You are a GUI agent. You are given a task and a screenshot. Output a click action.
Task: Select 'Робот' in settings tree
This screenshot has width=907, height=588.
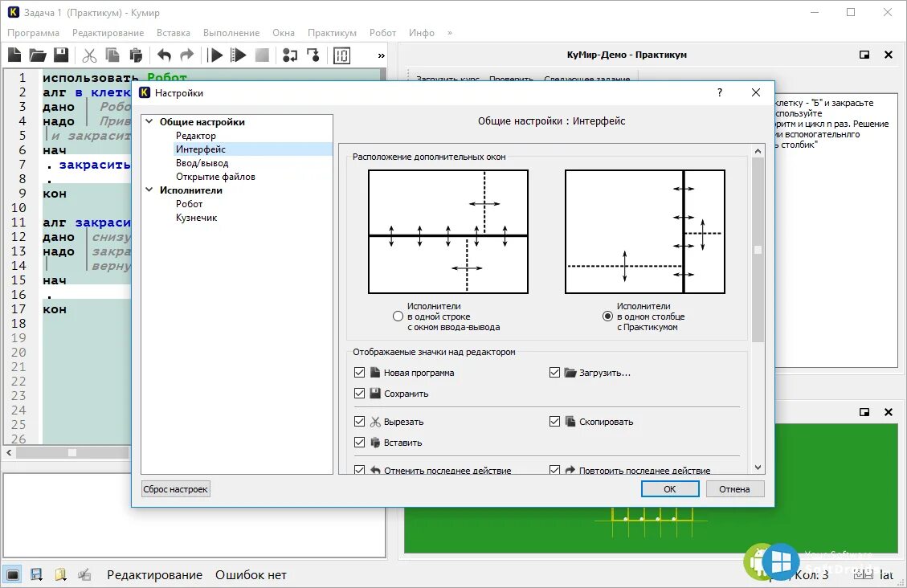click(189, 203)
